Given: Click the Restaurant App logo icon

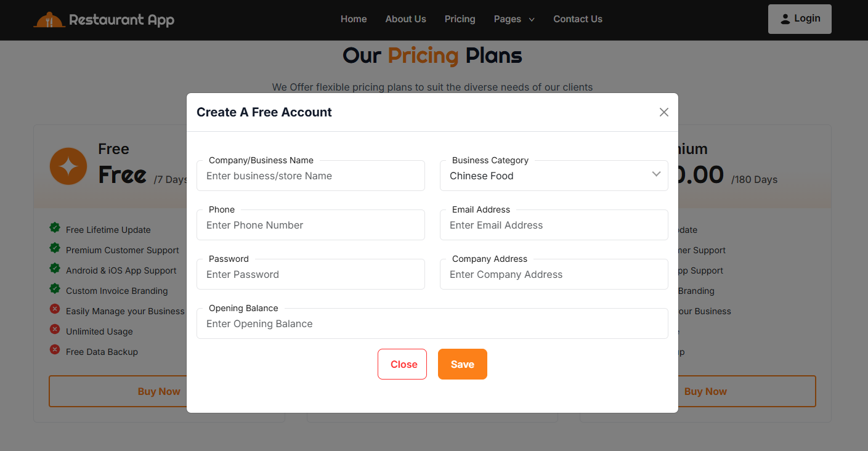Looking at the screenshot, I should tap(49, 20).
